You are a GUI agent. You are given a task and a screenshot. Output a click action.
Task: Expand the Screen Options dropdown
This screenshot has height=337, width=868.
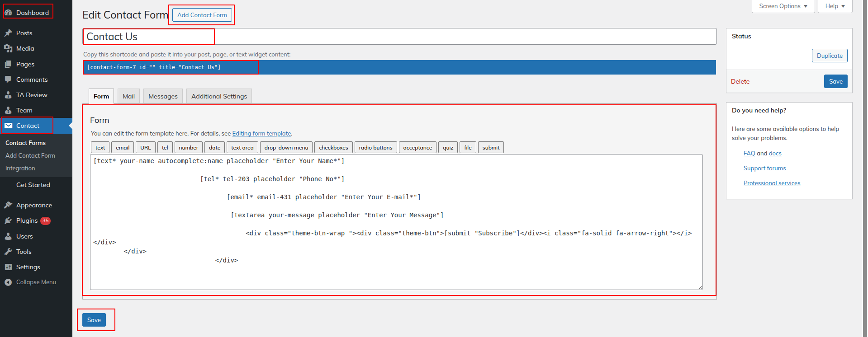783,6
